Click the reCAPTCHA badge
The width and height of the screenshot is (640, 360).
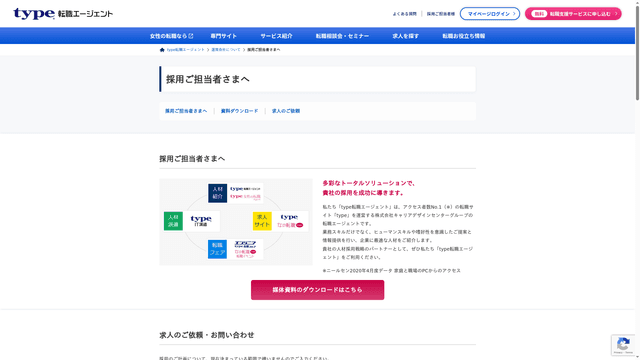[x=623, y=345]
